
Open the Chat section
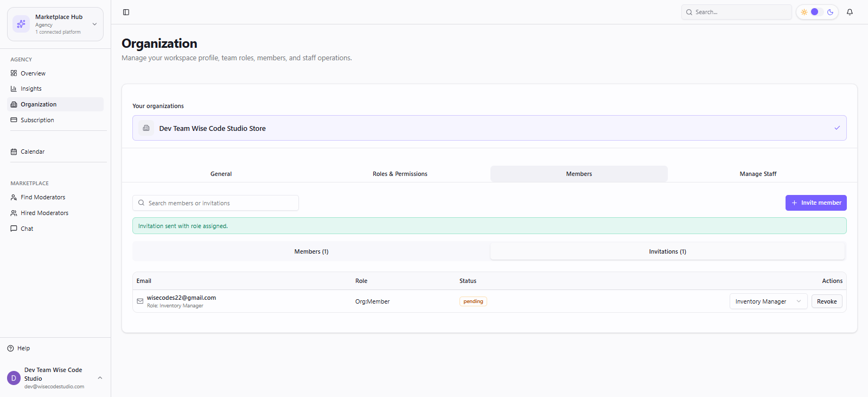[x=55, y=229]
